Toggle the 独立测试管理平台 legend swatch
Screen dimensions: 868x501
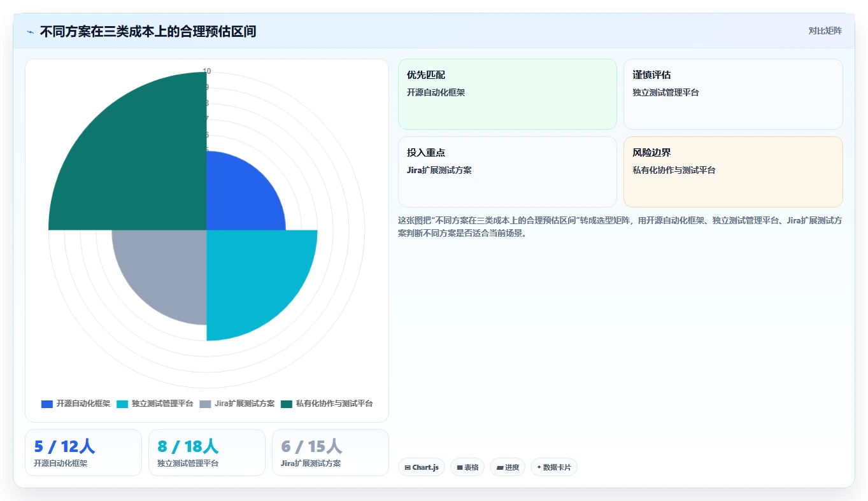pyautogui.click(x=122, y=404)
